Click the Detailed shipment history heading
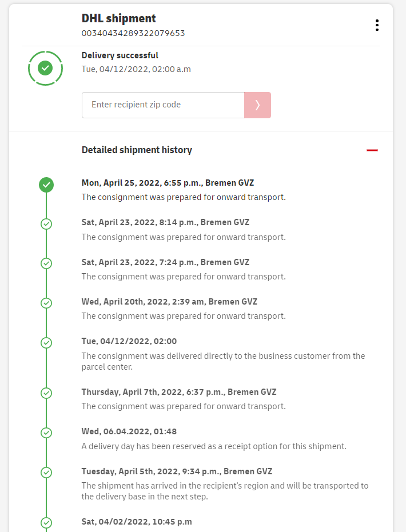The width and height of the screenshot is (406, 532). (x=137, y=150)
